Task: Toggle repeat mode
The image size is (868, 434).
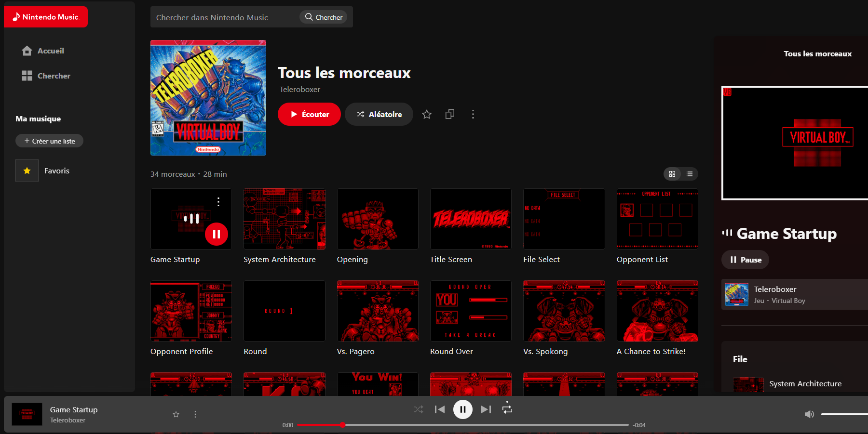Action: pos(507,408)
